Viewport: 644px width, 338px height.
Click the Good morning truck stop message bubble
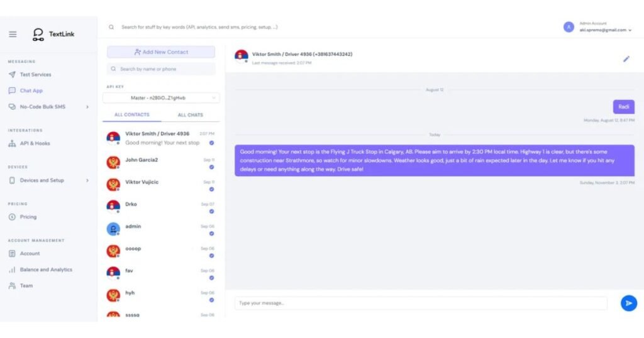(435, 160)
